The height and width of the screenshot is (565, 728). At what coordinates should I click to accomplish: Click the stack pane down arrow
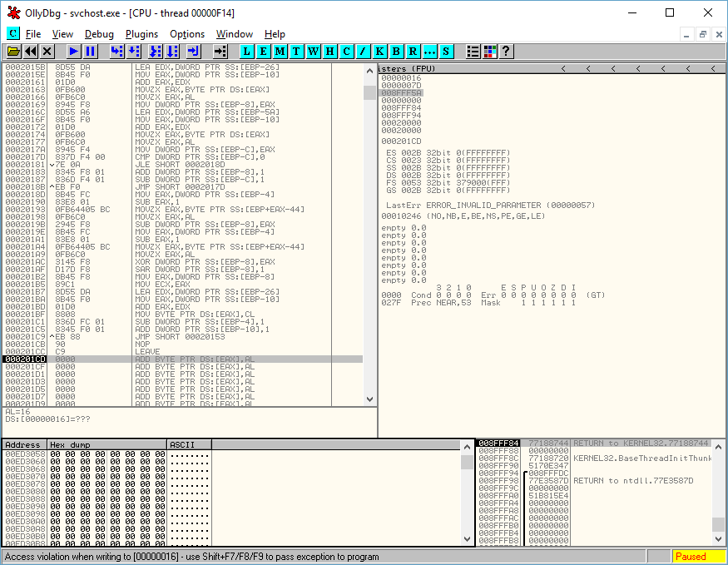[718, 539]
